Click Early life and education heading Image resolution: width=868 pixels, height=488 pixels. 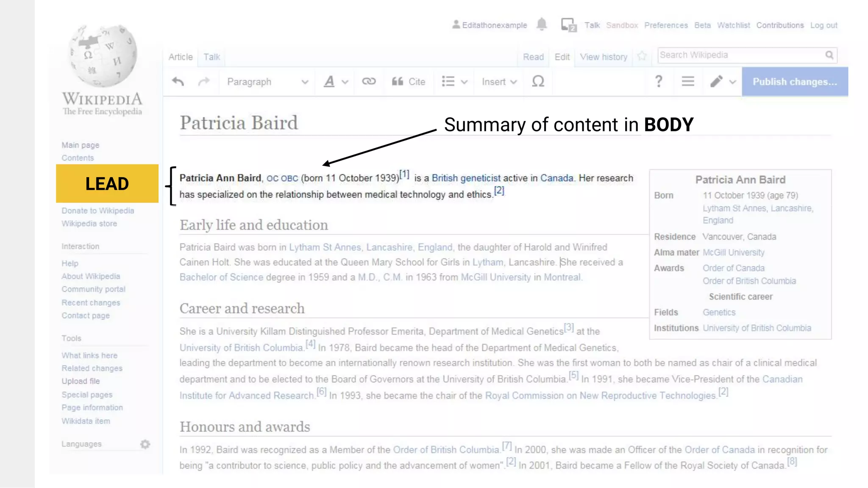point(253,225)
